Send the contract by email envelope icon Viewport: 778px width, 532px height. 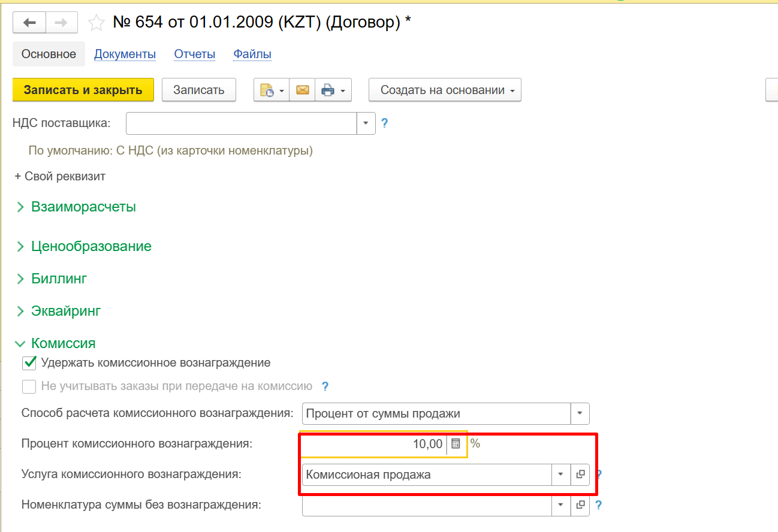click(302, 90)
